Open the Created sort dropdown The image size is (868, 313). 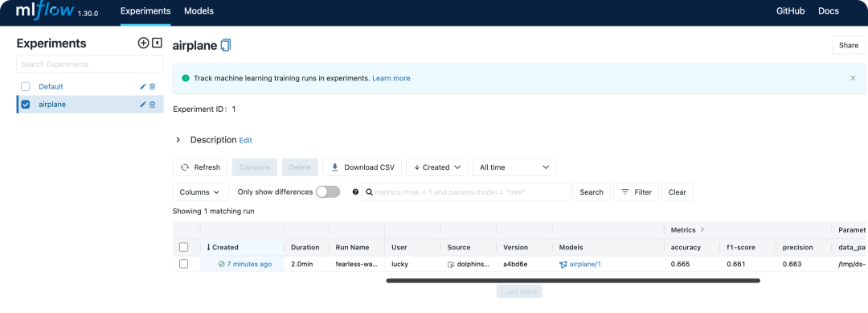[437, 167]
